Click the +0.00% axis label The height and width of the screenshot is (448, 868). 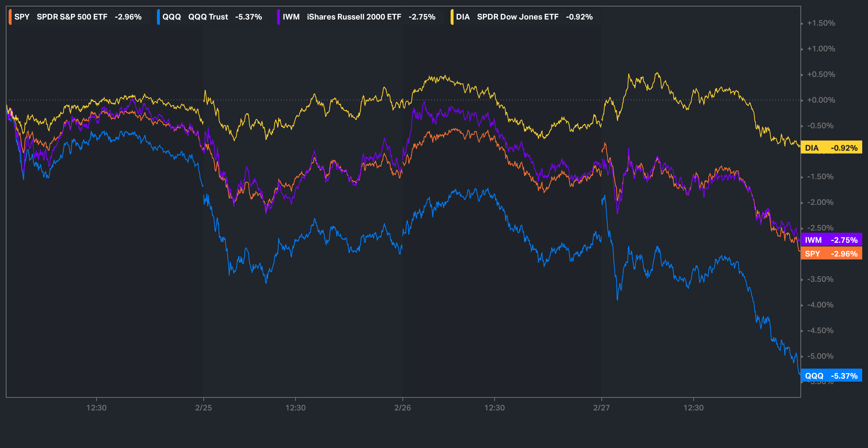pos(821,100)
